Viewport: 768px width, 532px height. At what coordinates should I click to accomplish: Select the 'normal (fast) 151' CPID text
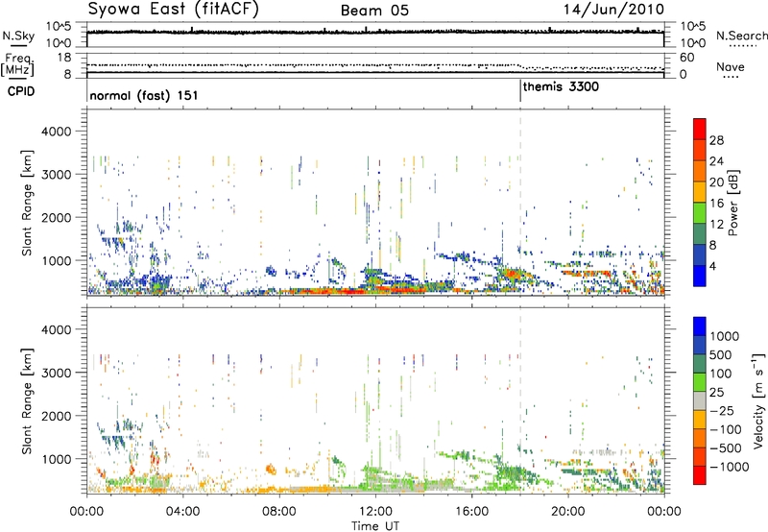144,95
